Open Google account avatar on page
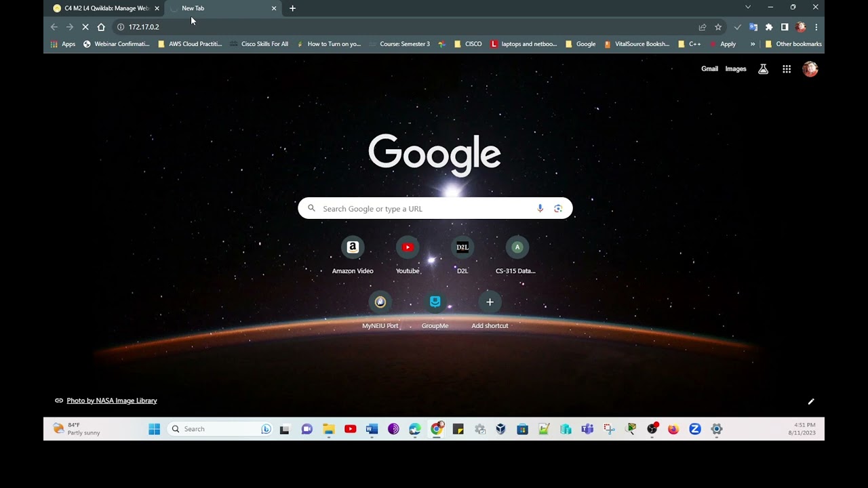This screenshot has height=488, width=868. [x=810, y=69]
